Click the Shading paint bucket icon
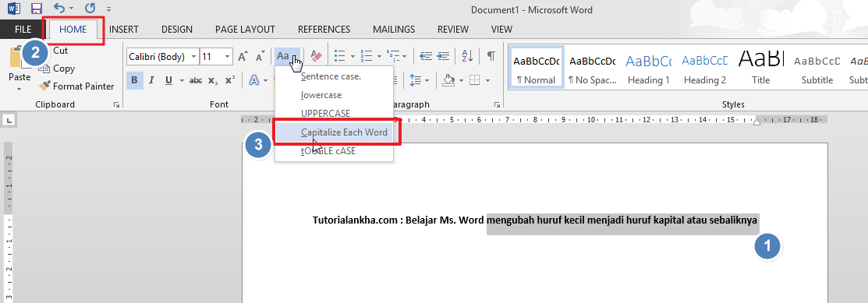Image resolution: width=868 pixels, height=303 pixels. pos(449,80)
